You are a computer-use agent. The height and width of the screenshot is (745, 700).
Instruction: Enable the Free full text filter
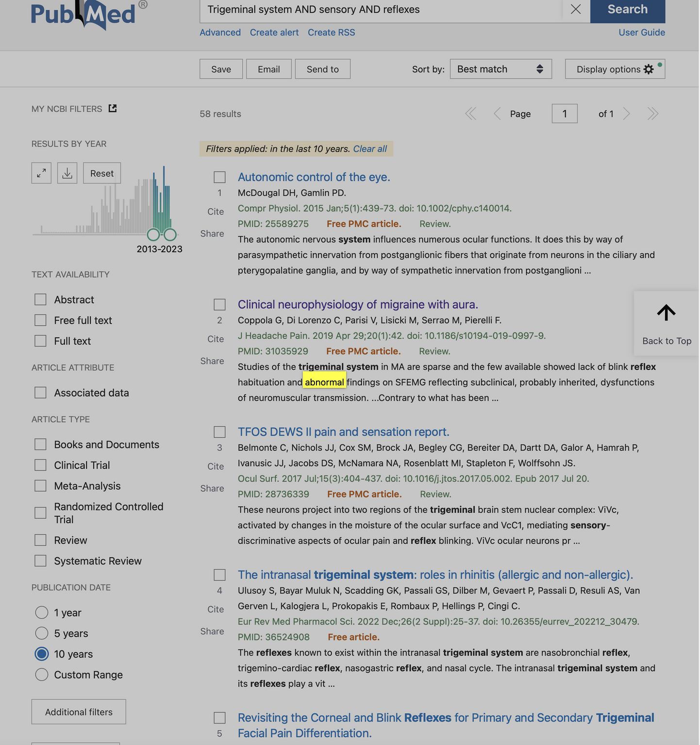coord(41,320)
